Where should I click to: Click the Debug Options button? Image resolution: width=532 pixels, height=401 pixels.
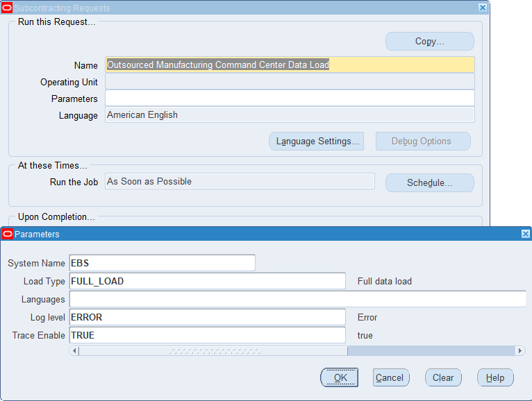[423, 141]
